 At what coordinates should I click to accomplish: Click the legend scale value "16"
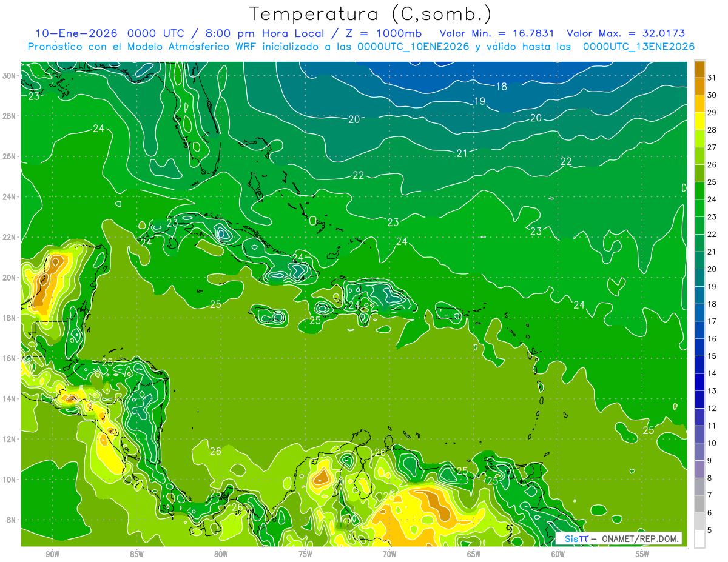click(x=712, y=339)
